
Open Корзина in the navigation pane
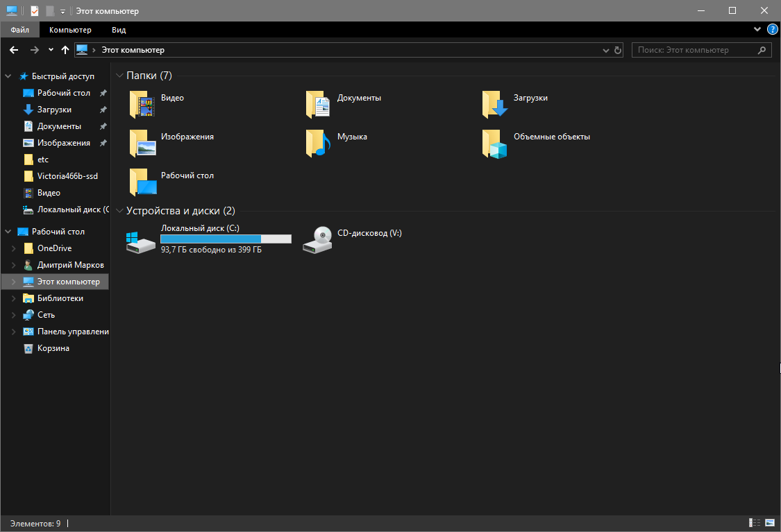pos(53,348)
